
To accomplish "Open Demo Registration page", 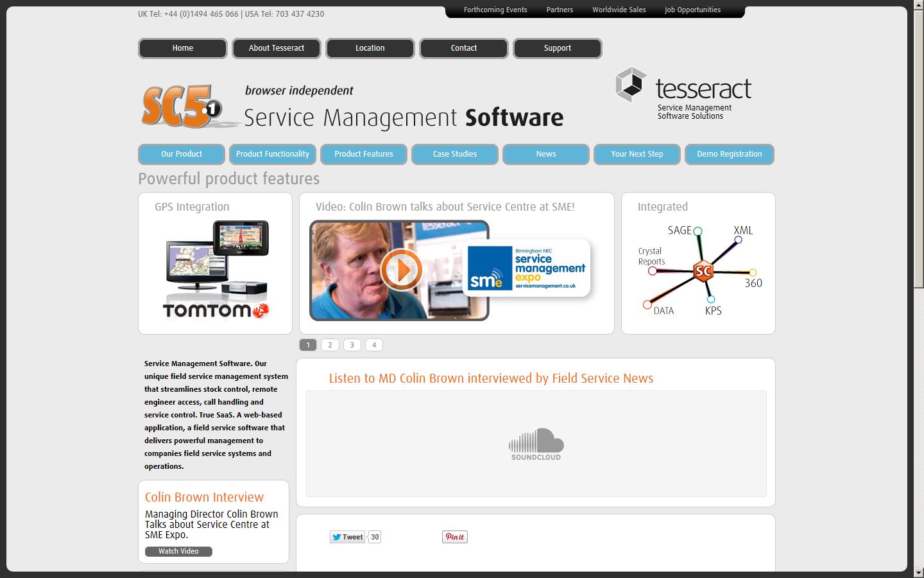I will click(x=729, y=154).
